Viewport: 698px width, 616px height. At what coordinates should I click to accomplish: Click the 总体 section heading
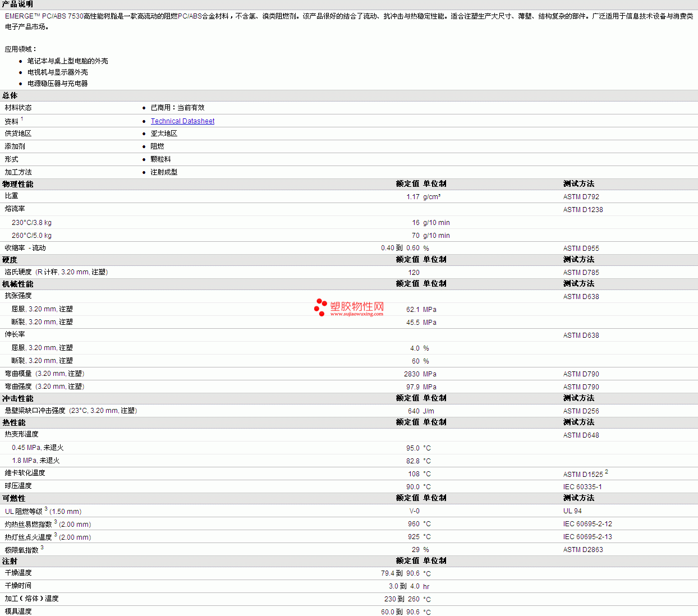click(10, 96)
